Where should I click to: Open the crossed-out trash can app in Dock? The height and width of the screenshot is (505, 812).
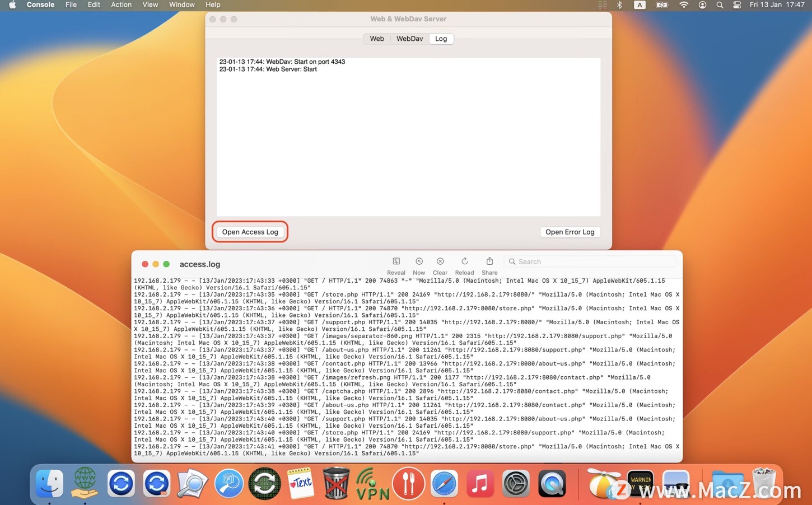click(337, 483)
